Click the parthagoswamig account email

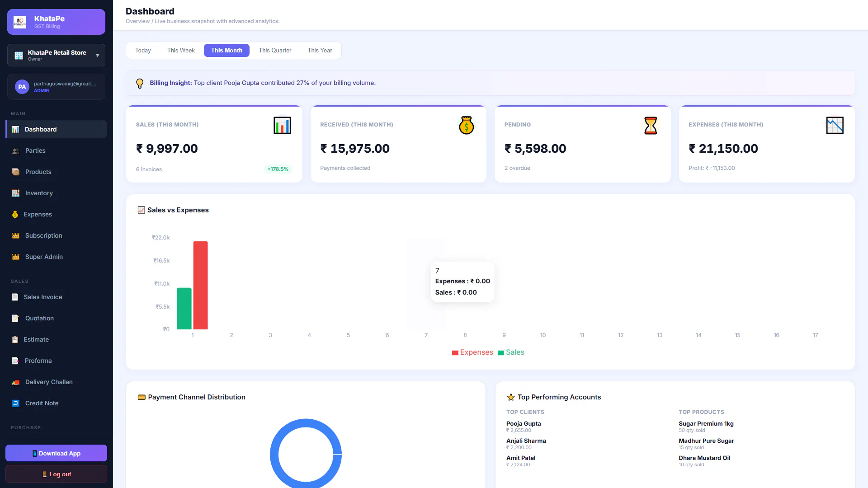[65, 84]
